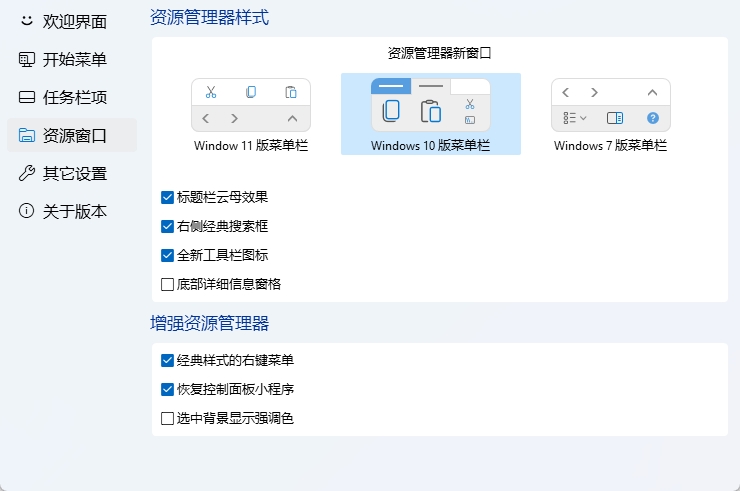Open the 资源窗口 section in sidebar
Screen dimensions: 740x491
(72, 135)
